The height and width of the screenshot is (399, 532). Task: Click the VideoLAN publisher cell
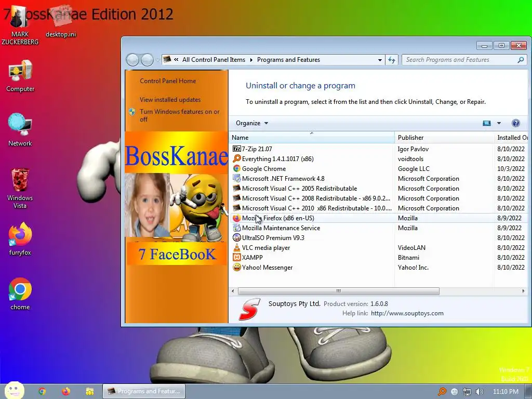[411, 248]
